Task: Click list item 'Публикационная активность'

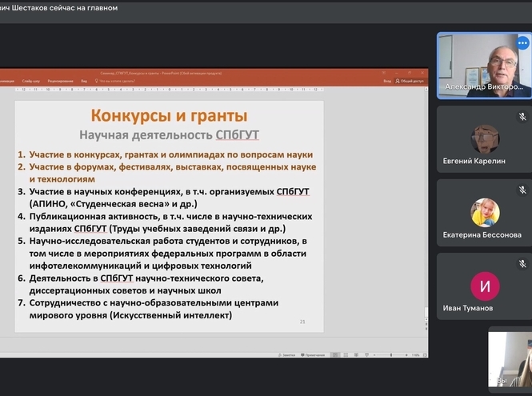Action: (170, 222)
